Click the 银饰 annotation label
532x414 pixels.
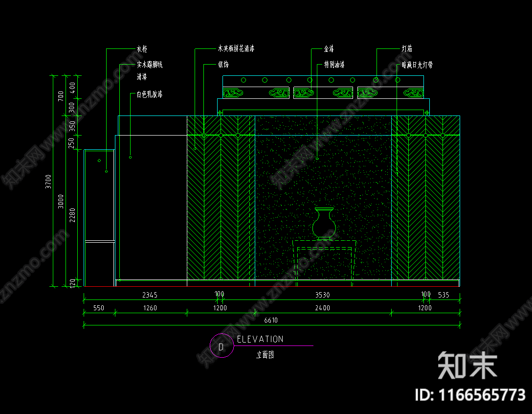(223, 65)
